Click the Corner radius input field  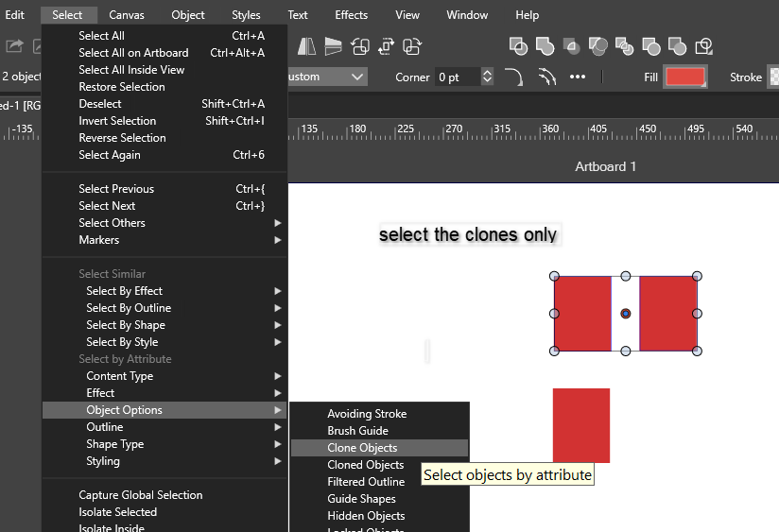[457, 77]
